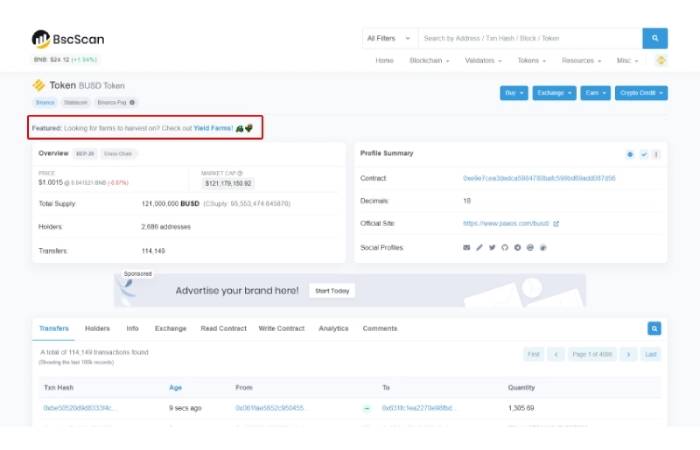
Task: Open the three-dot menu in Profile Summary
Action: [x=656, y=154]
